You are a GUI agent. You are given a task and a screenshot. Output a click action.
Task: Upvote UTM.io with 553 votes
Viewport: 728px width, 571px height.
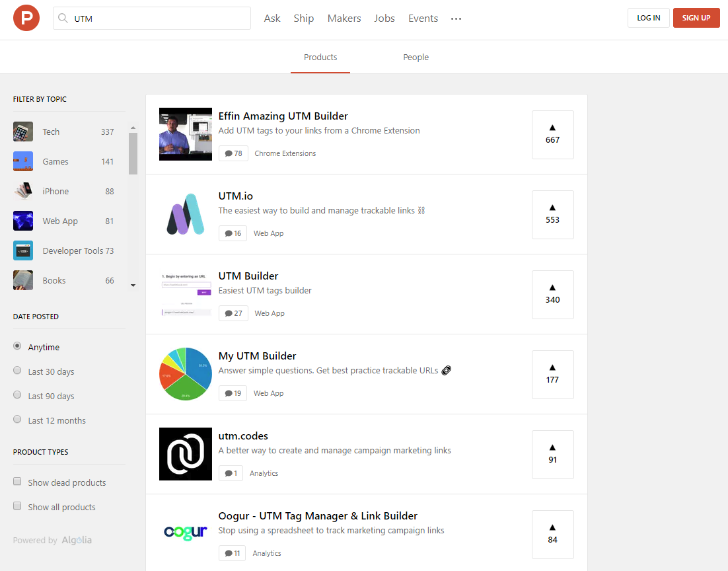[x=552, y=215]
